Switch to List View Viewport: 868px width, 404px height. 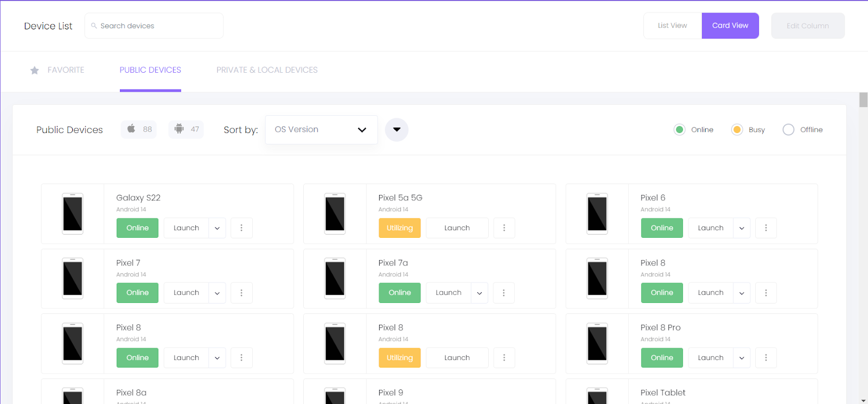673,26
